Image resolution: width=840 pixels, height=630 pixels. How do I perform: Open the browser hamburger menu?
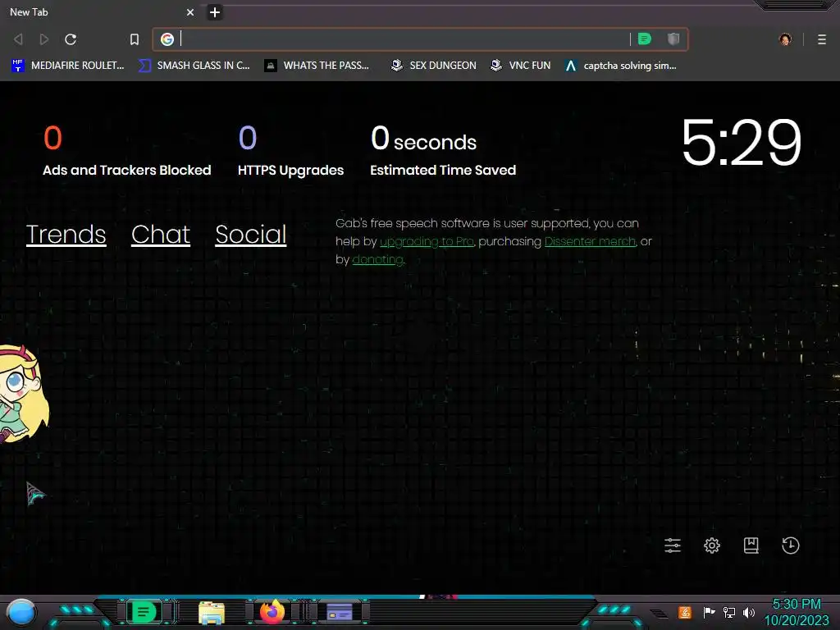pos(822,39)
